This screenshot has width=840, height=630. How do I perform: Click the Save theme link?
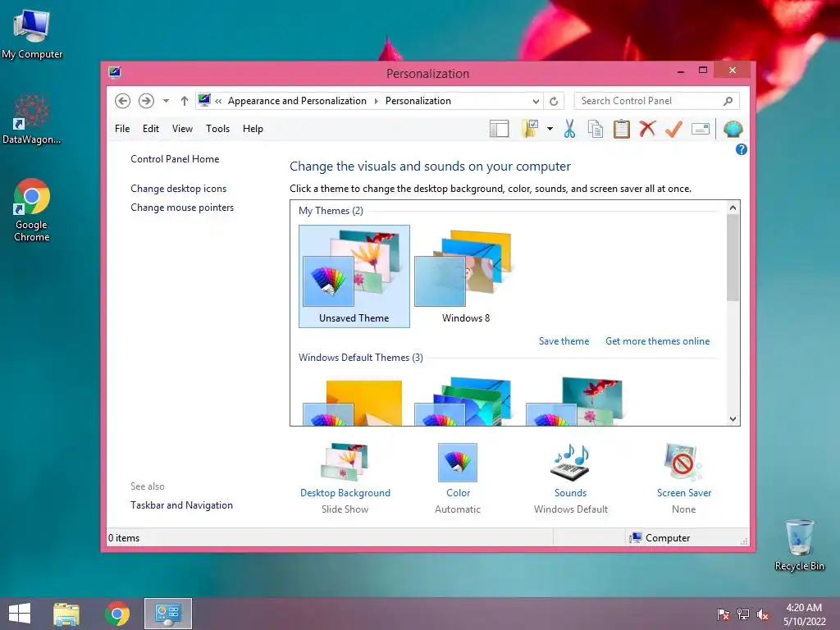(564, 341)
